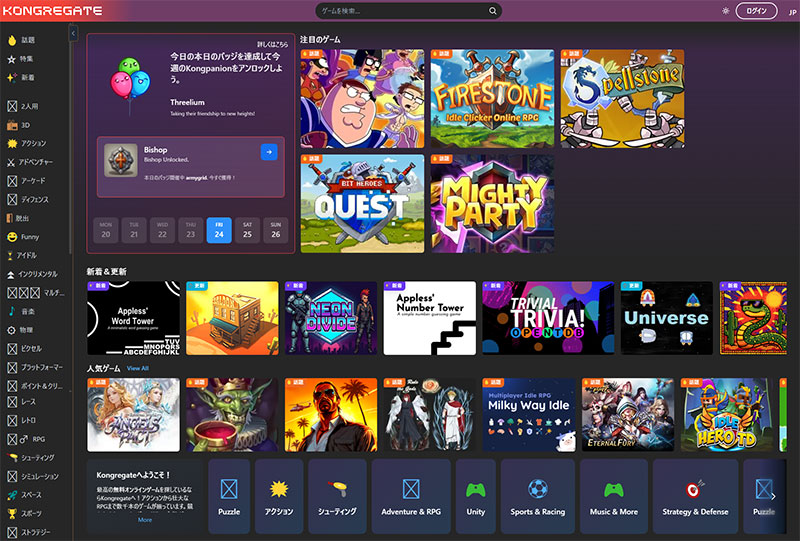Image resolution: width=800 pixels, height=541 pixels.
Task: Open the Eternal Fury game thumbnail
Action: pyautogui.click(x=628, y=415)
